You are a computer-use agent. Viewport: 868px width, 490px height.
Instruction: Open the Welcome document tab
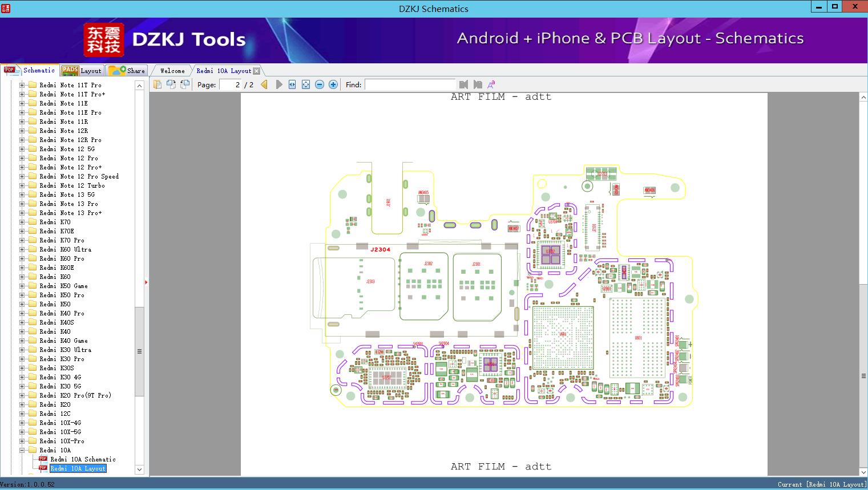coord(172,71)
